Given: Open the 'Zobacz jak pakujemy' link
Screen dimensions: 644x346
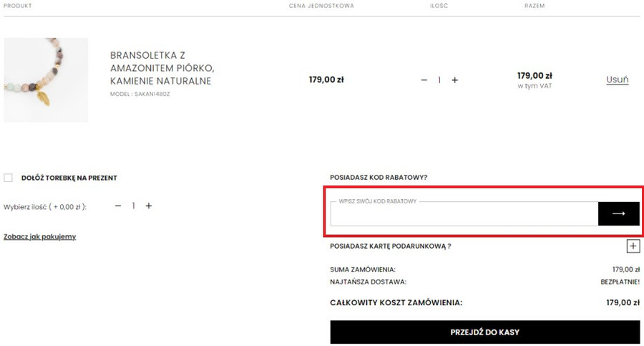Looking at the screenshot, I should point(40,236).
